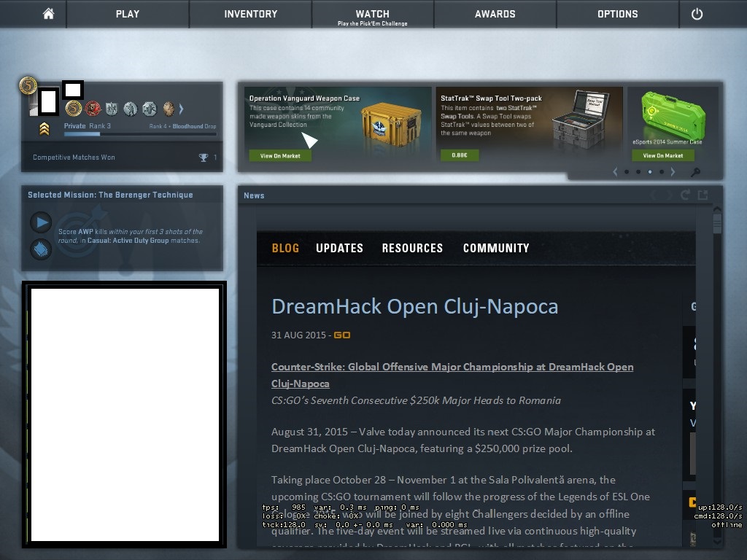Reload the News panel
This screenshot has width=747, height=560.
coord(685,195)
